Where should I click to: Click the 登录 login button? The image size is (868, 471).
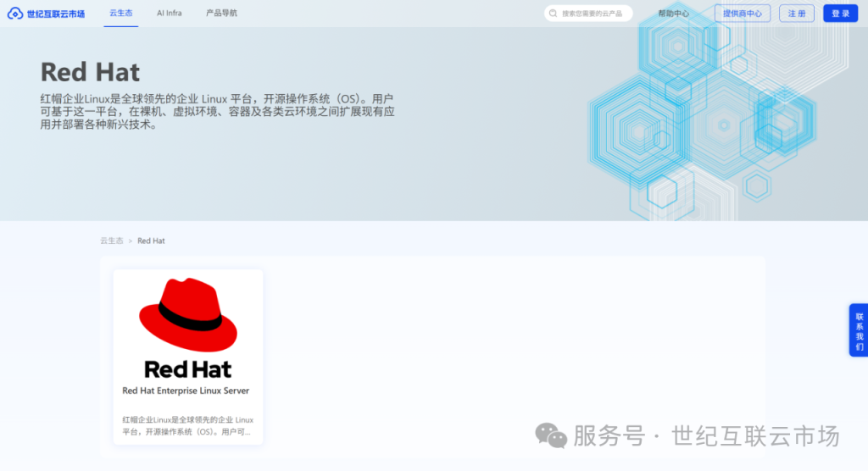point(840,14)
